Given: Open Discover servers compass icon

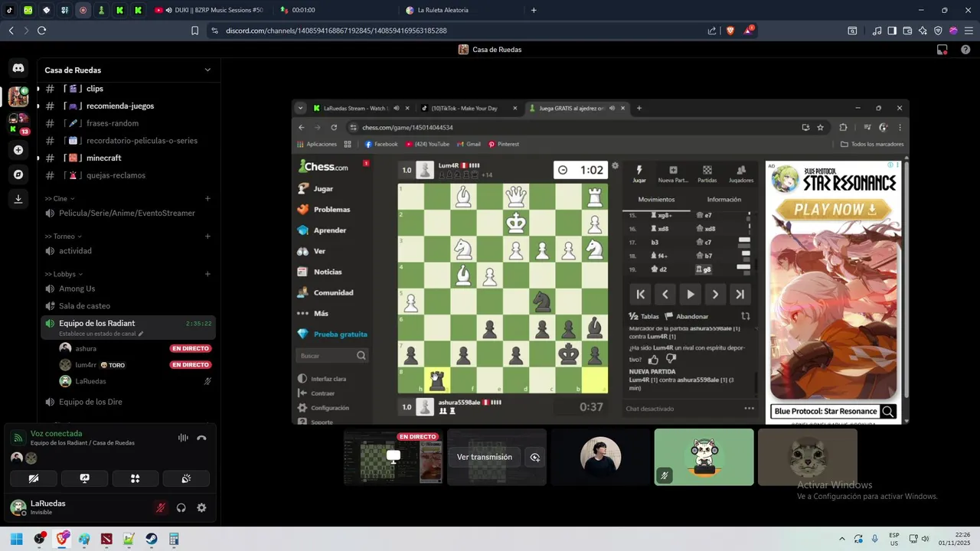Looking at the screenshot, I should [x=18, y=174].
